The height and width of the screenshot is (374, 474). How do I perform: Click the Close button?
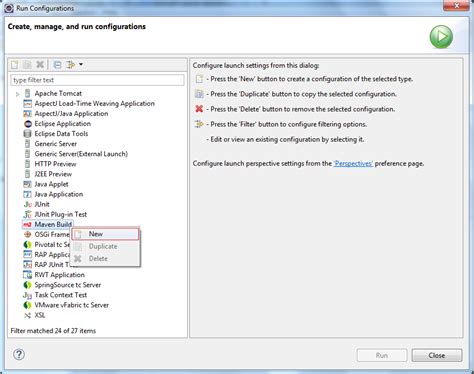[x=437, y=355]
